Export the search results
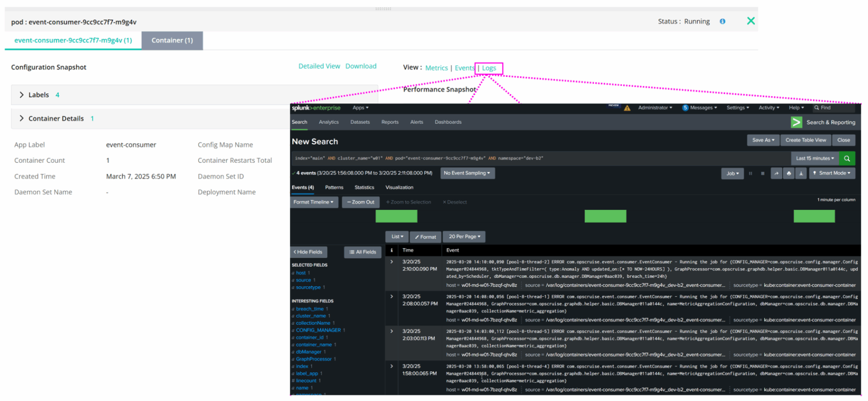This screenshot has width=868, height=401. tap(801, 173)
